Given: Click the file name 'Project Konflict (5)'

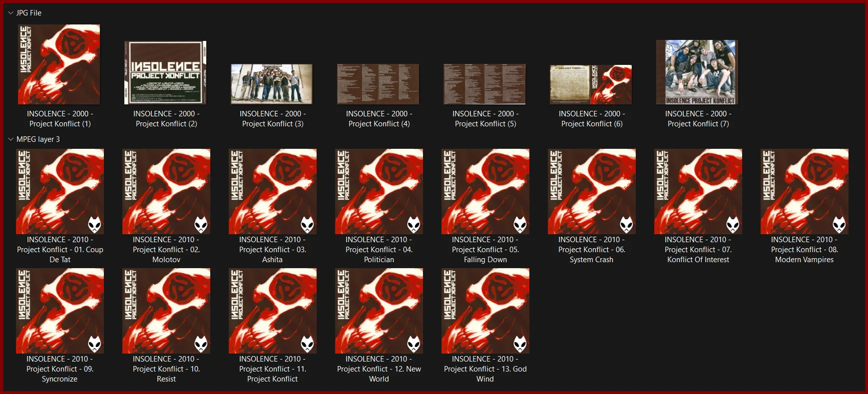Looking at the screenshot, I should 485,119.
